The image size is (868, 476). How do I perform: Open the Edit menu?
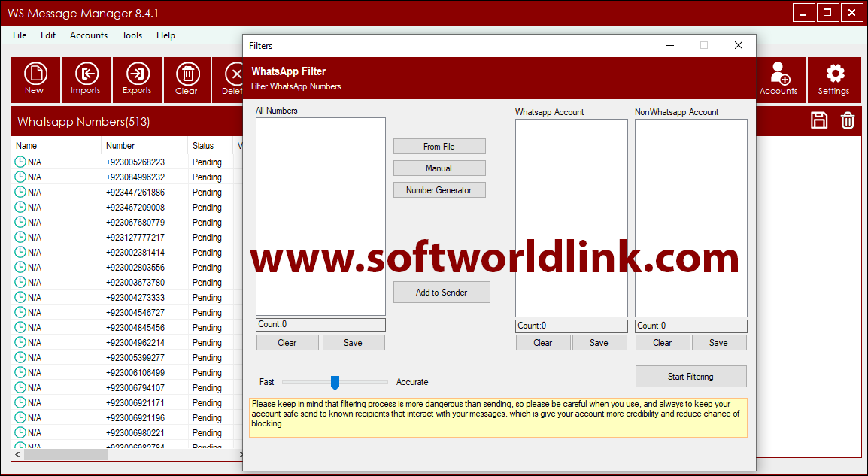tap(48, 35)
